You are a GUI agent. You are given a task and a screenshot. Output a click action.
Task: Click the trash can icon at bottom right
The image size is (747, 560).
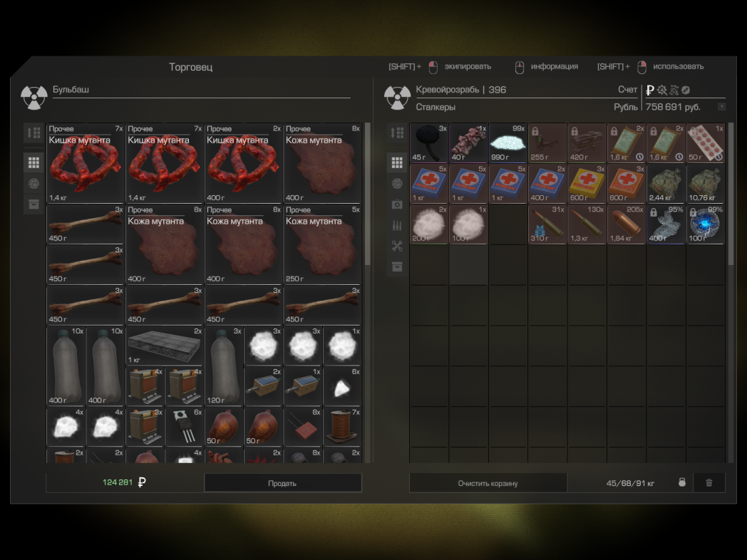709,483
